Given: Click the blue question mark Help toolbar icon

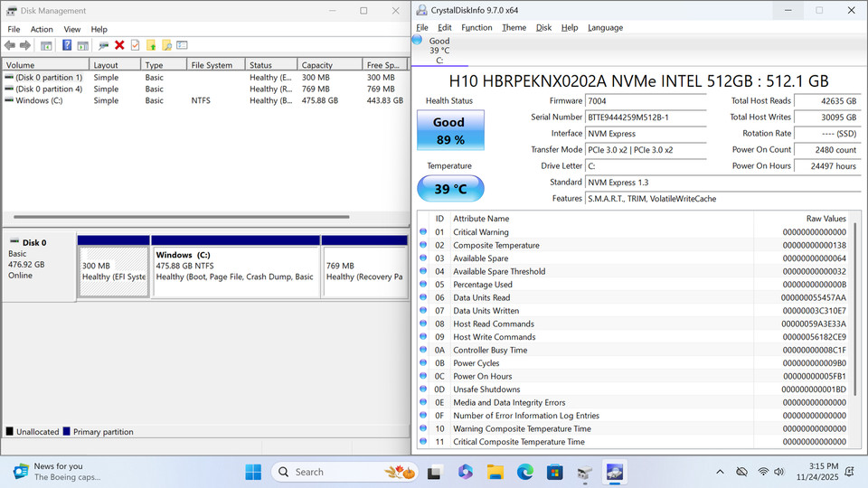Looking at the screenshot, I should 67,45.
